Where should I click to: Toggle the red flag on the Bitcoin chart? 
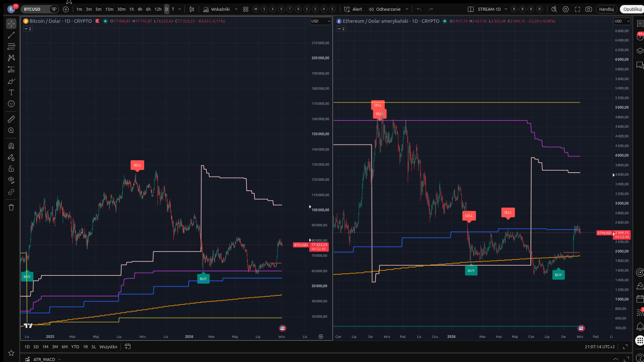(97, 21)
